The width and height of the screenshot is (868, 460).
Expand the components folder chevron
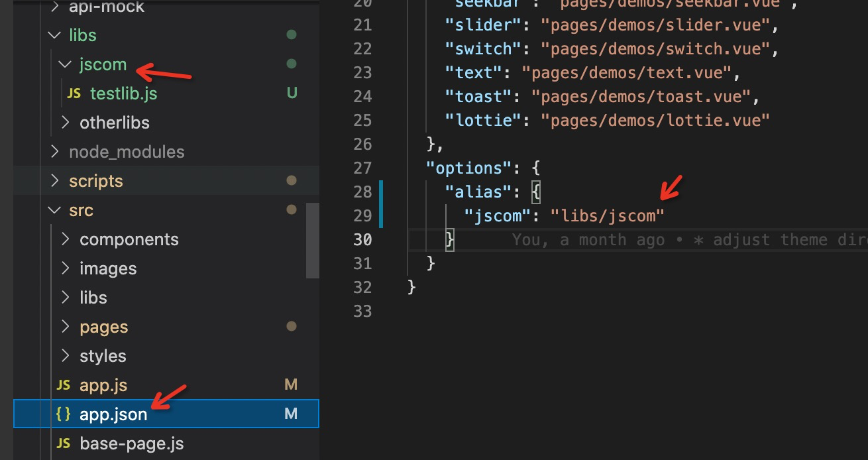click(x=65, y=239)
